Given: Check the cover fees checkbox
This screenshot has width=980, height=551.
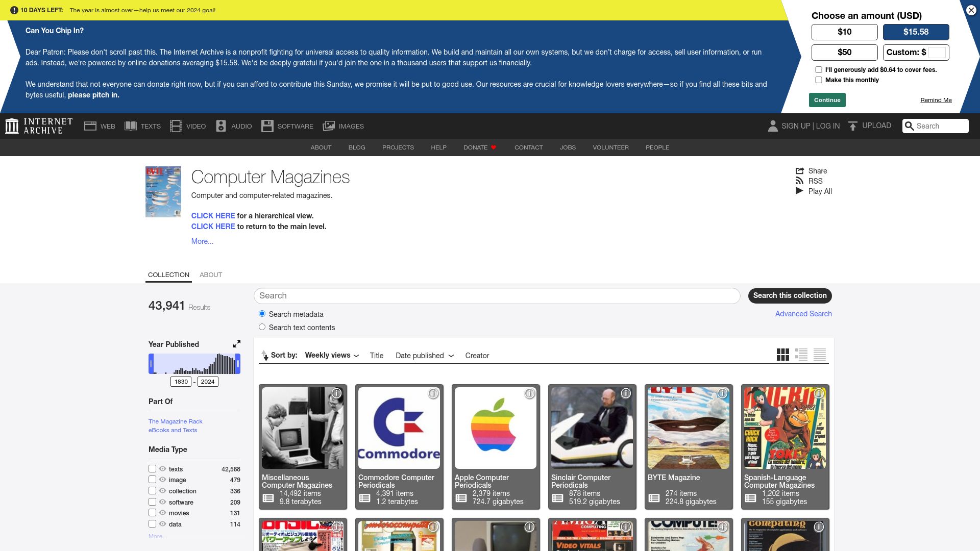Looking at the screenshot, I should click(x=819, y=70).
